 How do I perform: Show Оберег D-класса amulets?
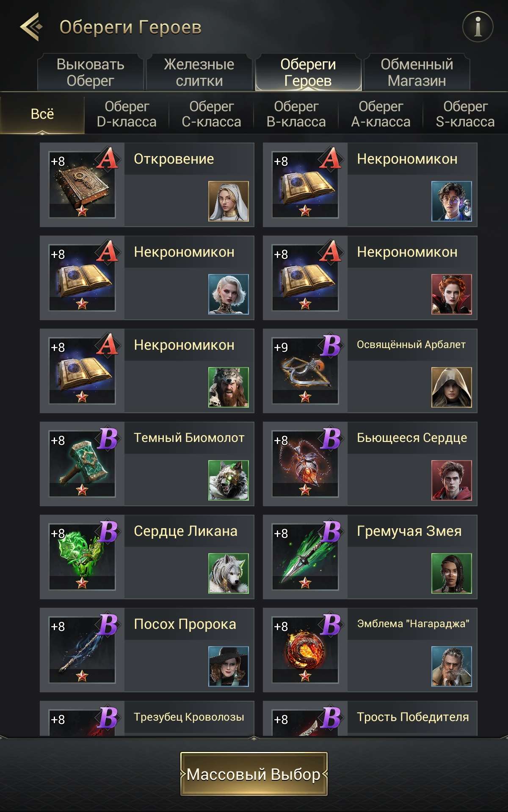127,114
